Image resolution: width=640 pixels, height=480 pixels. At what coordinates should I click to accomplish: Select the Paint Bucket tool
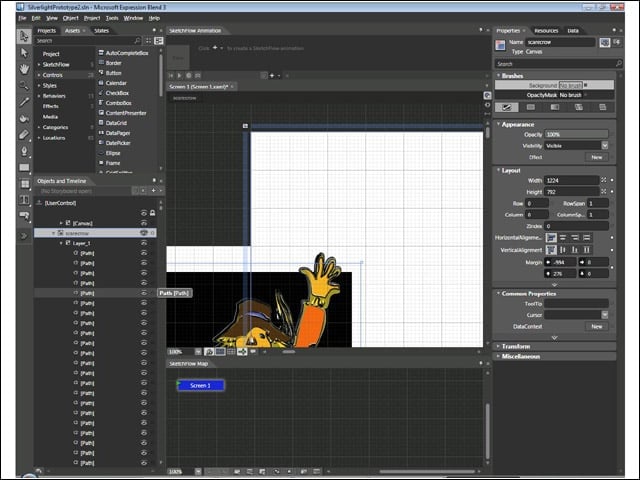24,118
